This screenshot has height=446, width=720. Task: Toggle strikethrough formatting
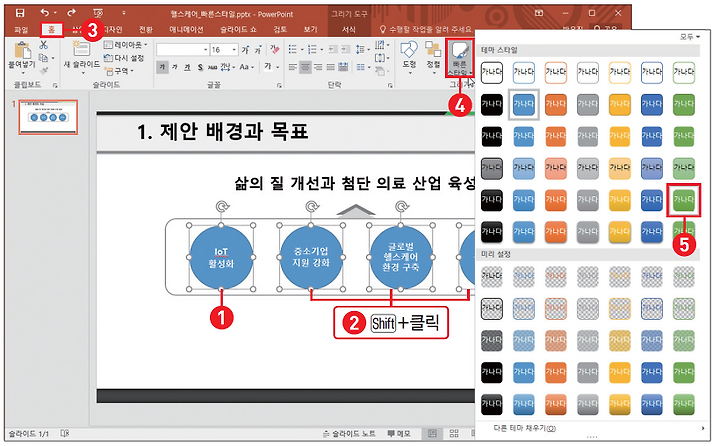point(212,67)
